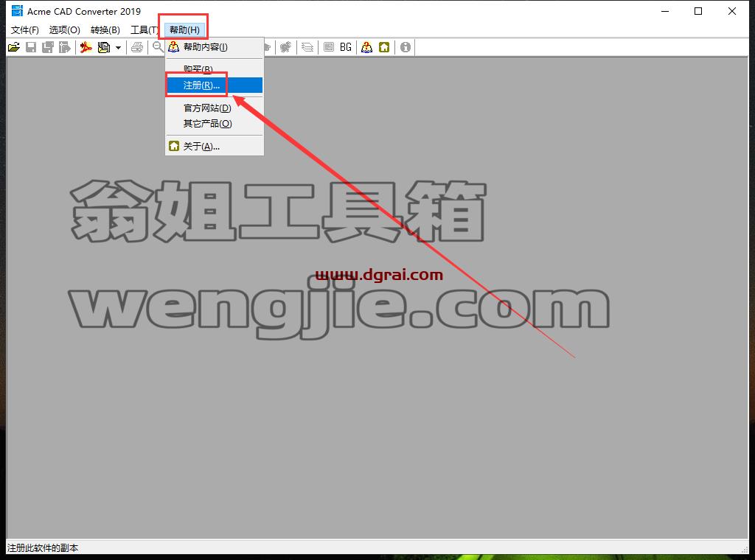Minimize the Acme CAD Converter window
This screenshot has width=755, height=560.
665,11
